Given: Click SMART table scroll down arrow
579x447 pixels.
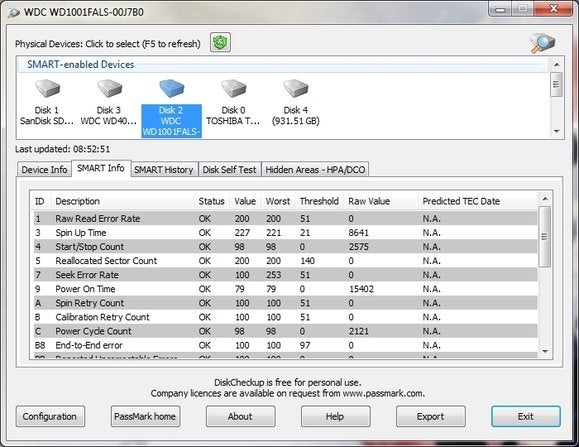Looking at the screenshot, I should tap(545, 351).
